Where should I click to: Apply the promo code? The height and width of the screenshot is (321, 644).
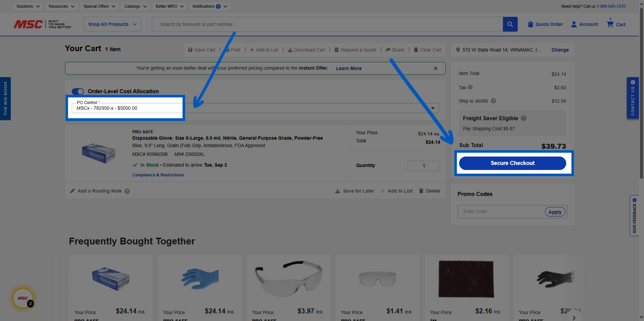(x=555, y=212)
